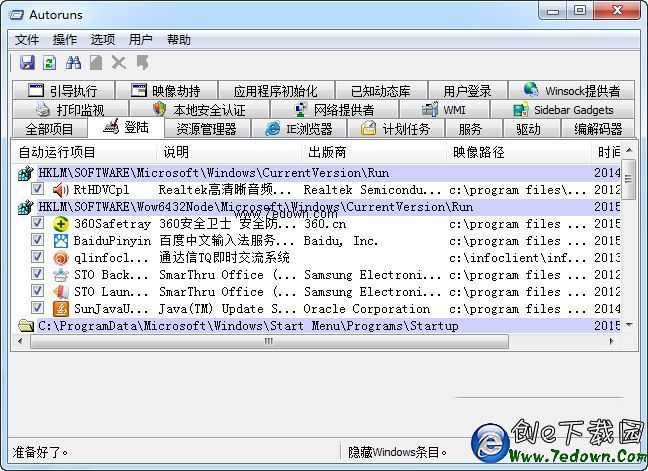Click the Find binoculars icon
648x471 pixels.
(x=73, y=63)
